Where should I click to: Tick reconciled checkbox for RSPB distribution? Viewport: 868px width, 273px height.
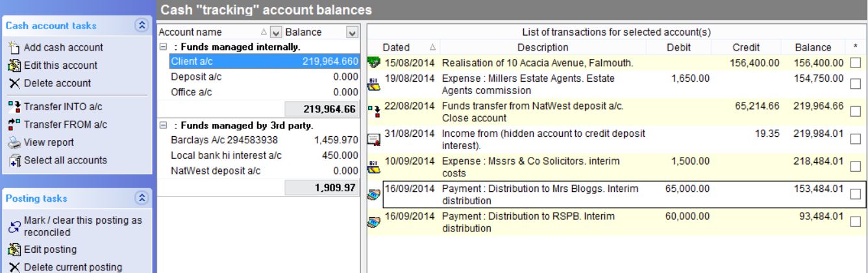pos(856,222)
